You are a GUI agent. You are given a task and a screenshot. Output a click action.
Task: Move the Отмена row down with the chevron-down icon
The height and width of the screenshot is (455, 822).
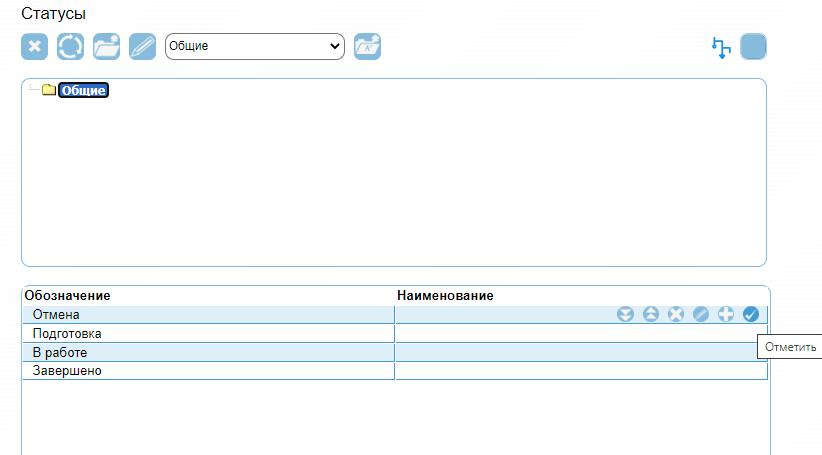625,315
